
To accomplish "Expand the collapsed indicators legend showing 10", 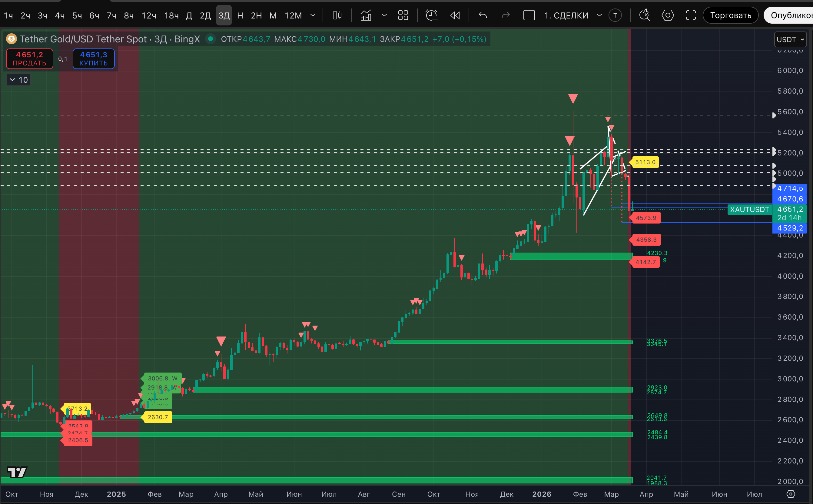I will [x=19, y=80].
